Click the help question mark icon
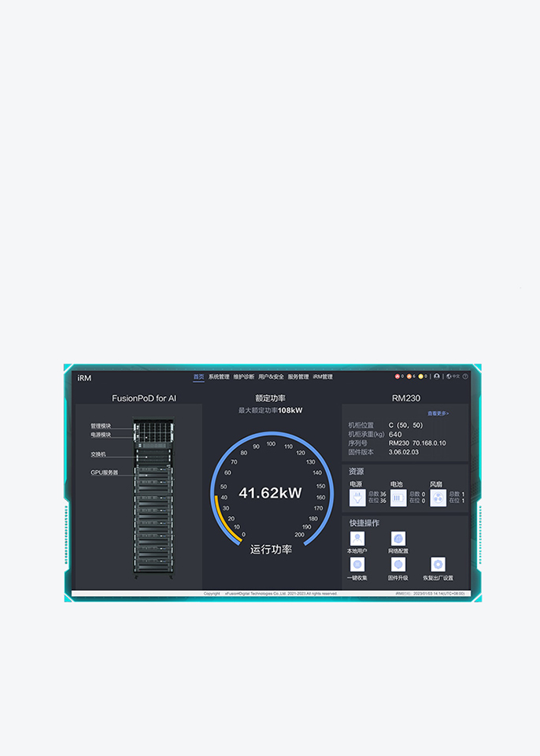 465,376
